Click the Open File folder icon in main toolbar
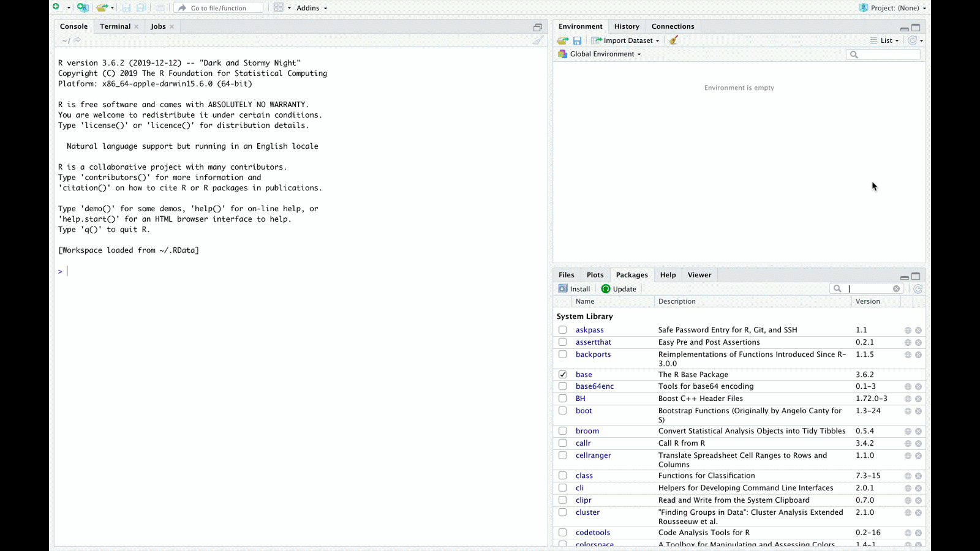This screenshot has height=551, width=980. (102, 7)
